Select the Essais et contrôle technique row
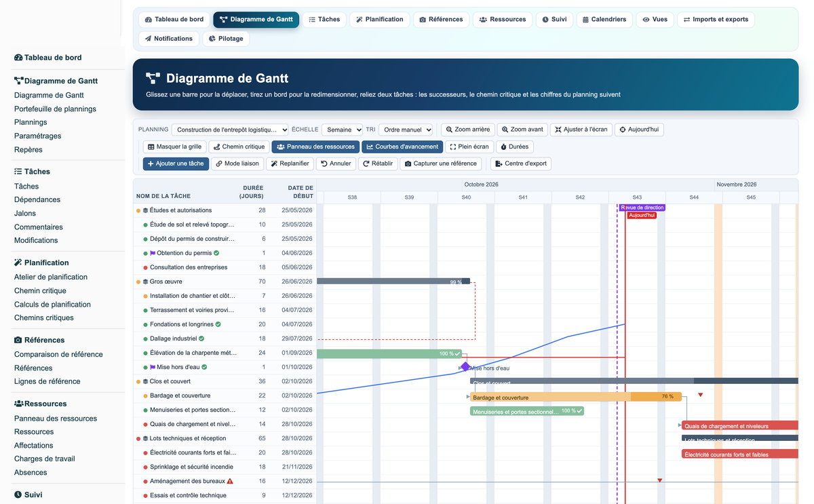Viewport: 814px width, 504px height. click(x=225, y=495)
